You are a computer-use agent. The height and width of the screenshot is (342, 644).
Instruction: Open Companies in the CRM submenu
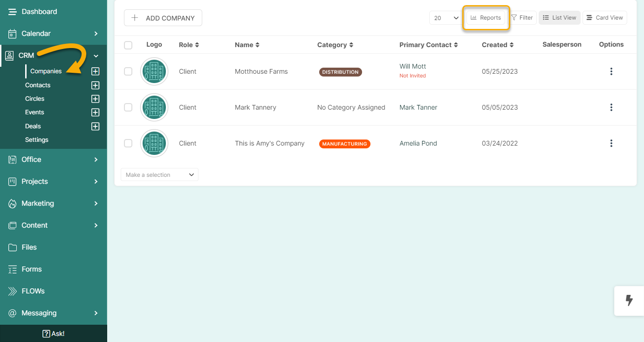coord(46,71)
